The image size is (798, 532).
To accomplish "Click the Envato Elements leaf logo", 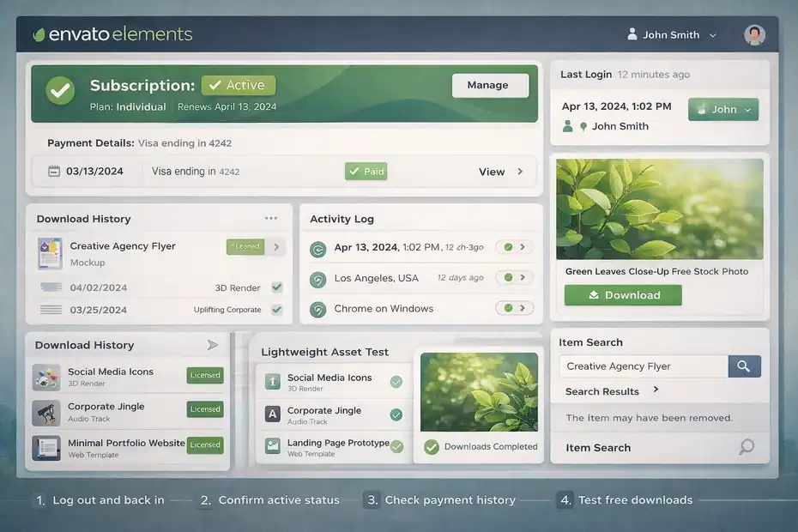I will pos(39,34).
